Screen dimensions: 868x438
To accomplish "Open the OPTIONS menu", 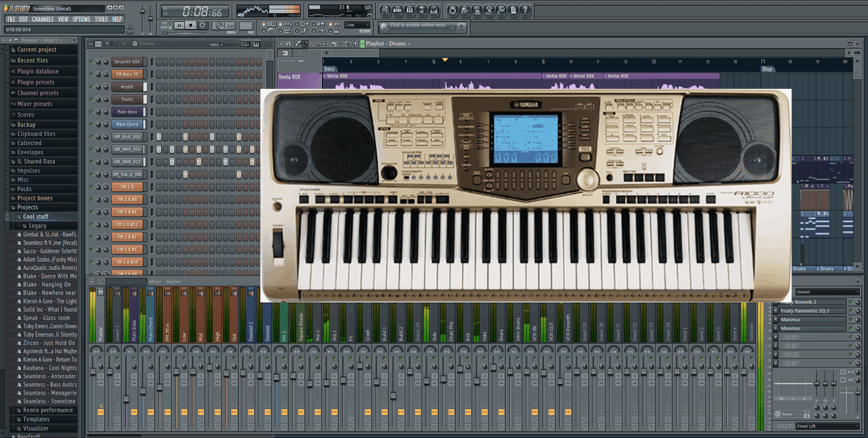I will pos(82,19).
